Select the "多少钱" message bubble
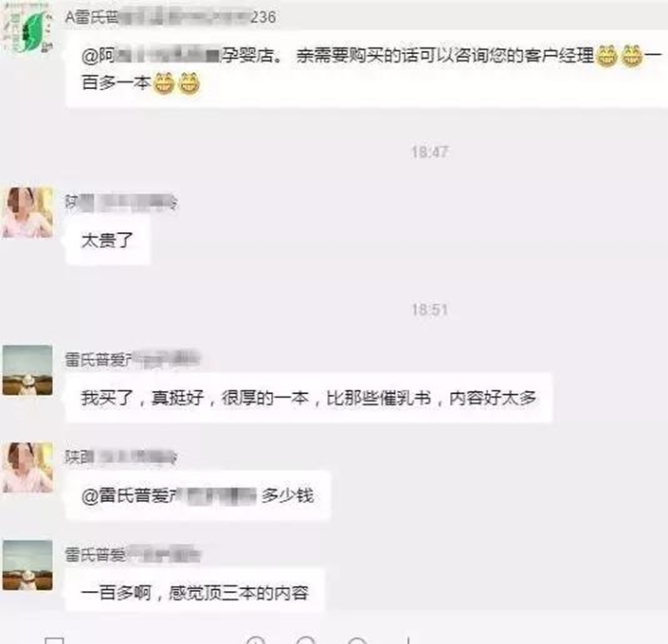The height and width of the screenshot is (644, 668). [x=198, y=495]
